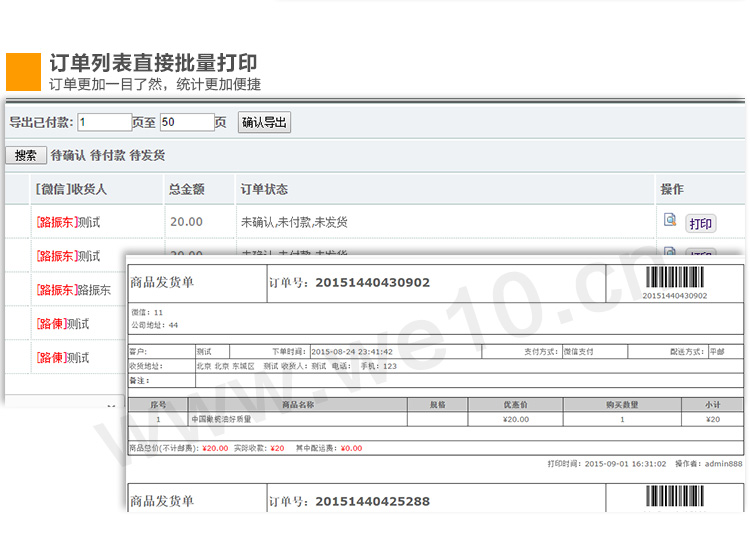The width and height of the screenshot is (750, 558).
Task: Click the 确认导出 button
Action: 264,122
